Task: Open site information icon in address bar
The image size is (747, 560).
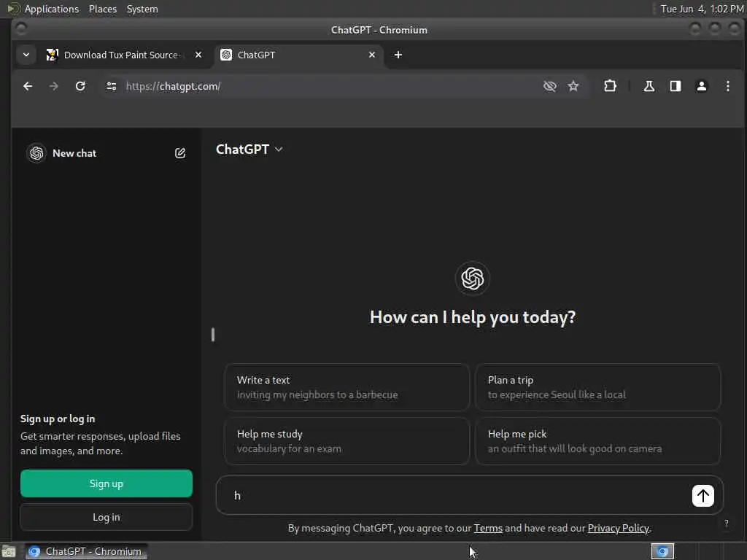Action: click(112, 86)
